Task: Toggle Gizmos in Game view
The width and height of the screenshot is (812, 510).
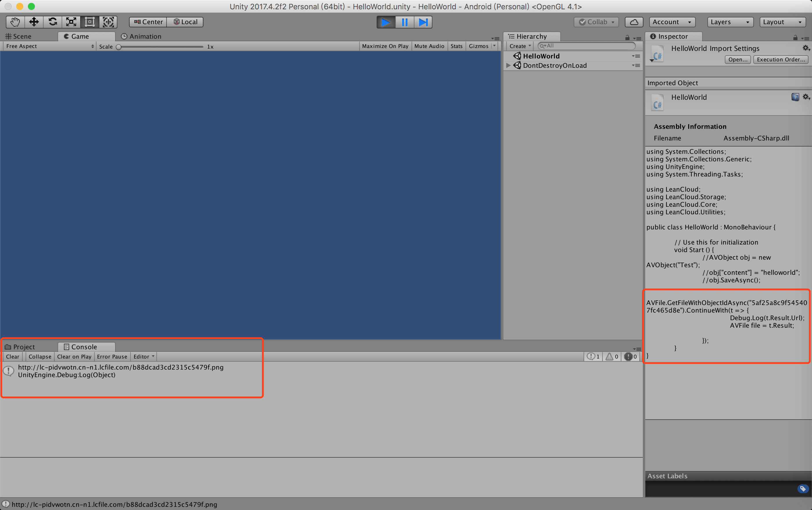Action: pos(478,46)
